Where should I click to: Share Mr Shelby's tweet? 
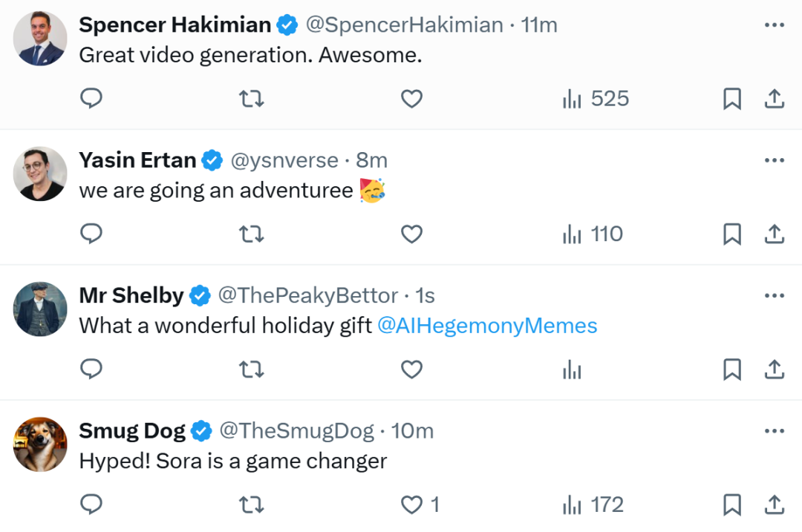click(774, 370)
